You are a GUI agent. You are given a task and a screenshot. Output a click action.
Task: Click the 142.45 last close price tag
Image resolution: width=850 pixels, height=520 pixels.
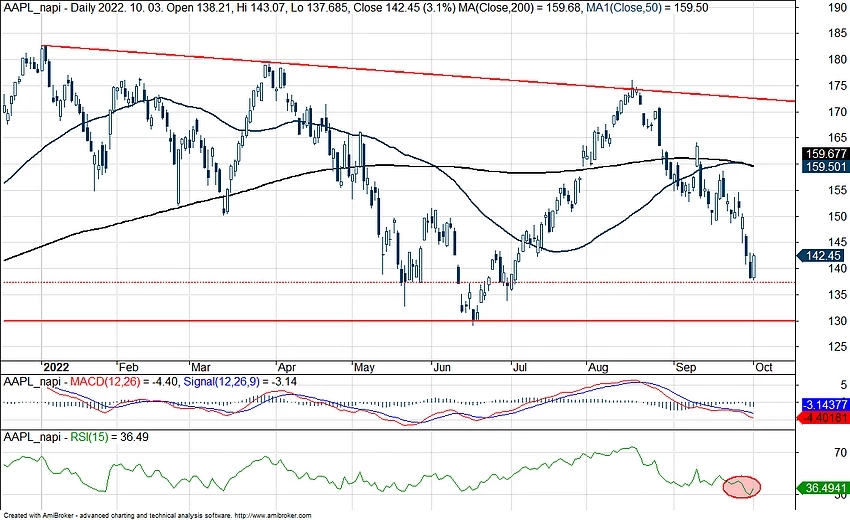(822, 256)
